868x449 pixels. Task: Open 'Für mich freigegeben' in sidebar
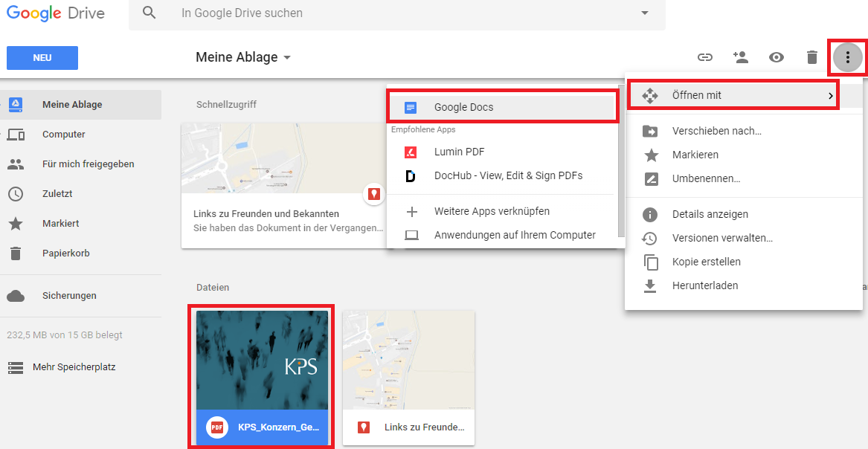[81, 164]
